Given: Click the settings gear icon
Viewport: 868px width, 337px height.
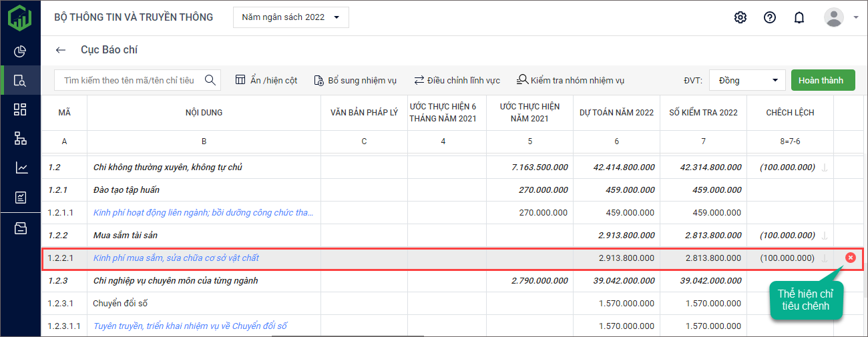Looking at the screenshot, I should (740, 17).
